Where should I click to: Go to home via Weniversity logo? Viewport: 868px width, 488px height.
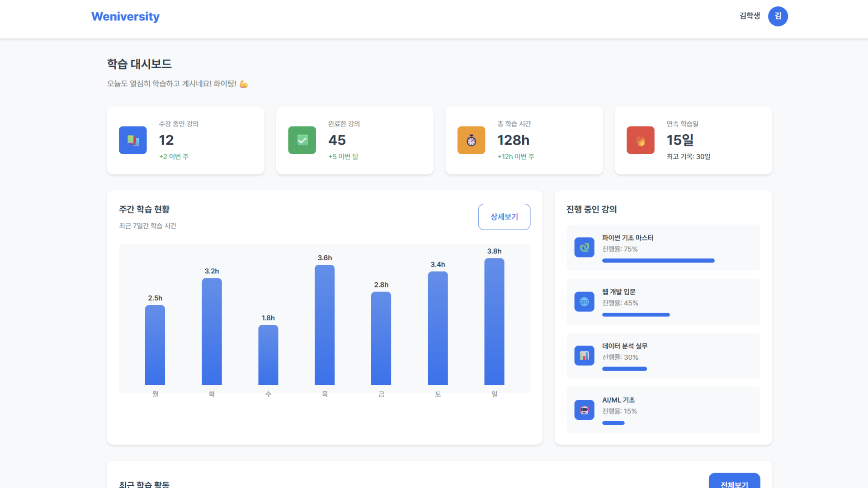(x=125, y=17)
